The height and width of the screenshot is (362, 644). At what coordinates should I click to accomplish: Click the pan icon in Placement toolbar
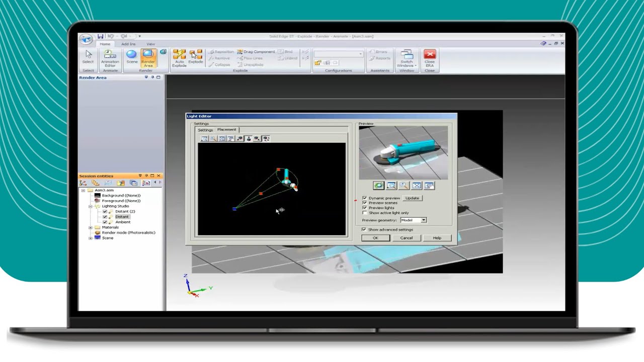230,139
